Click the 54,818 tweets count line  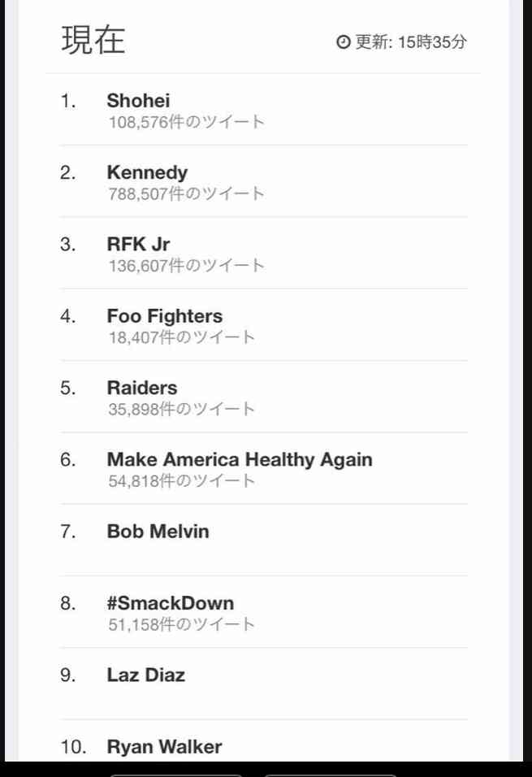click(181, 481)
